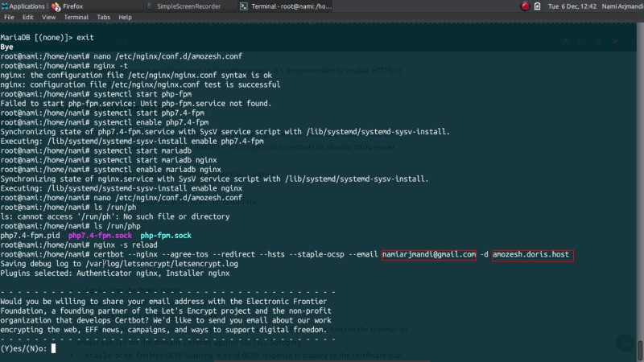Click the Firefox logo icon in taskbar
The width and height of the screenshot is (644, 362).
point(56,6)
